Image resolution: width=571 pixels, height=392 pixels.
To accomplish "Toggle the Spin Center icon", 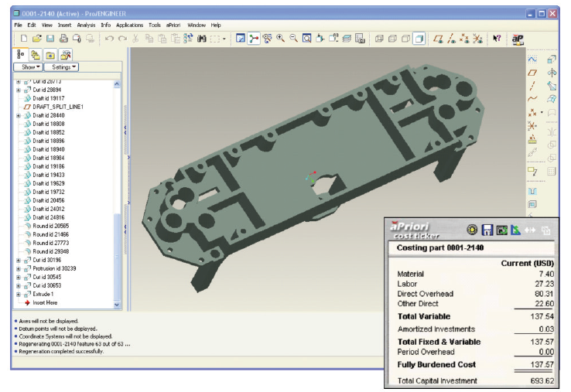I will pos(254,38).
